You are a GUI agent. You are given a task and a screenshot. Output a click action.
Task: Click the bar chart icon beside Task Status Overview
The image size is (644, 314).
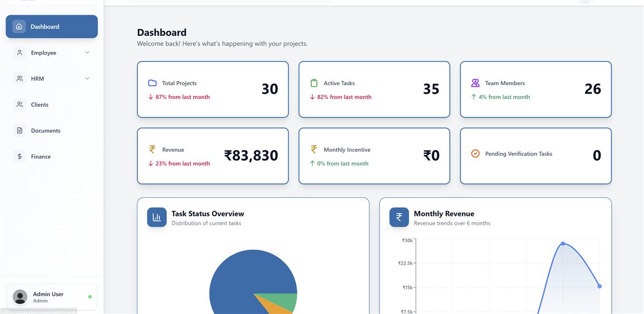(x=157, y=217)
